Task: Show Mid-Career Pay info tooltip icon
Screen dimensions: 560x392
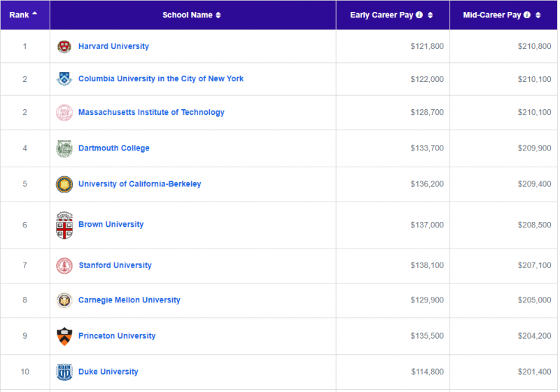Action: 527,15
